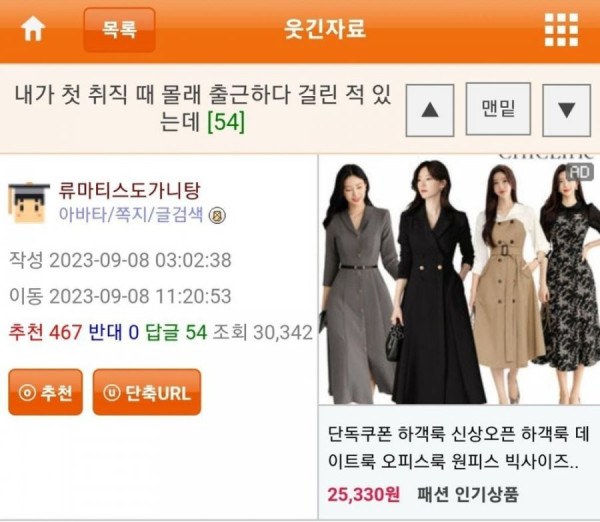This screenshot has height=522, width=600.
Task: Jump to previous post with up arrow
Action: (x=430, y=110)
